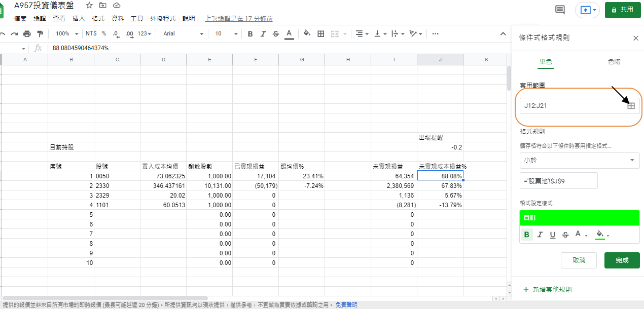
Task: Open the 小於 condition dropdown
Action: point(579,160)
